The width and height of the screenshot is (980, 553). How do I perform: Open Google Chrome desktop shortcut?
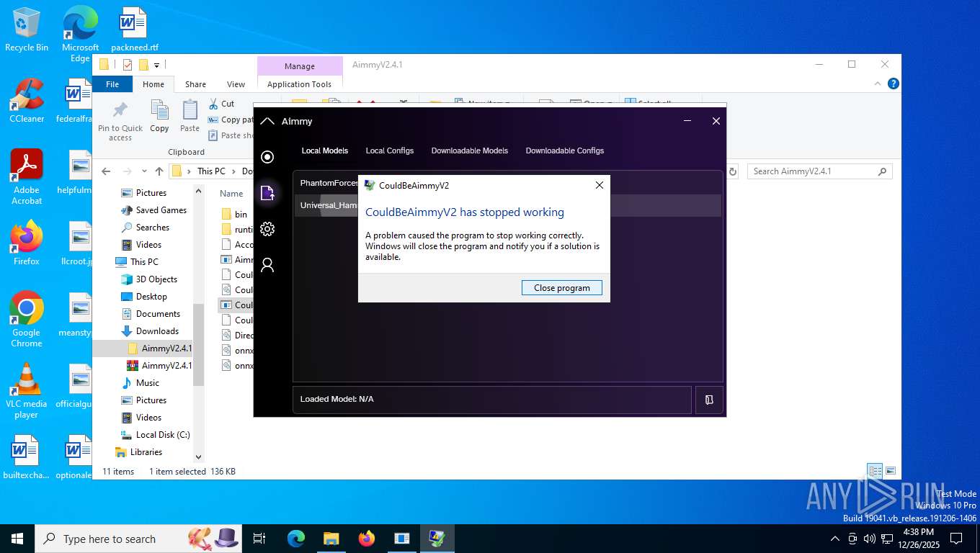pos(27,319)
